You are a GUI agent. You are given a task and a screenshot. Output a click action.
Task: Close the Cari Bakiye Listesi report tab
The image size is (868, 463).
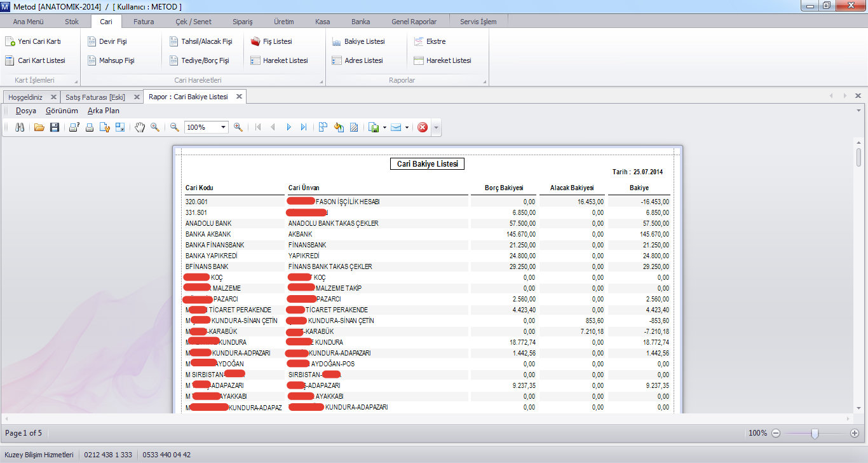point(239,97)
